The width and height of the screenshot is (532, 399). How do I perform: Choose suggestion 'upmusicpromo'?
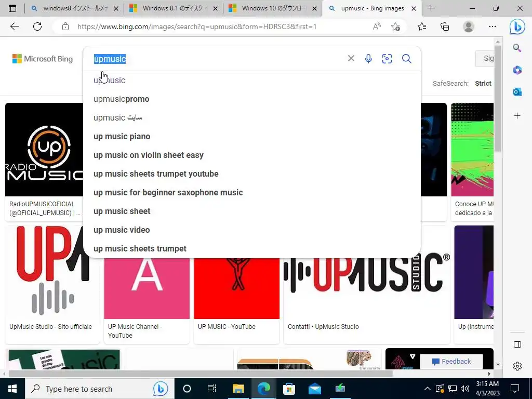pyautogui.click(x=252, y=99)
